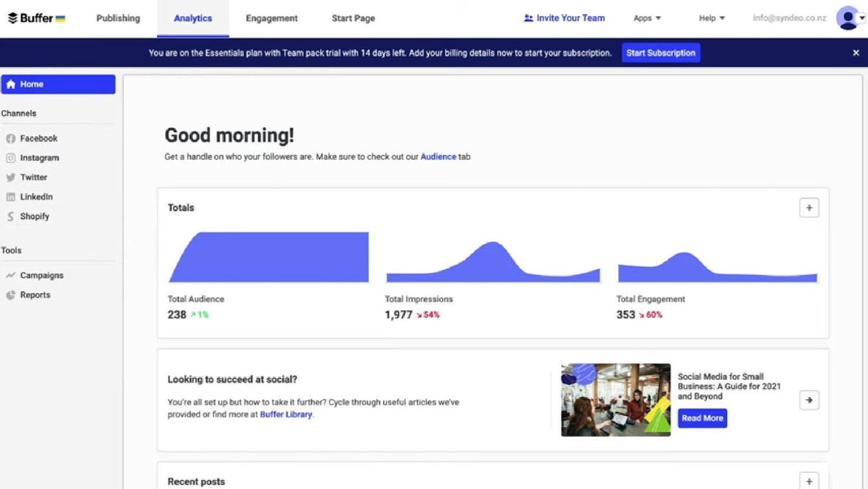The height and width of the screenshot is (489, 868).
Task: Click the info@syndeo.co.nz account email
Action: click(789, 18)
